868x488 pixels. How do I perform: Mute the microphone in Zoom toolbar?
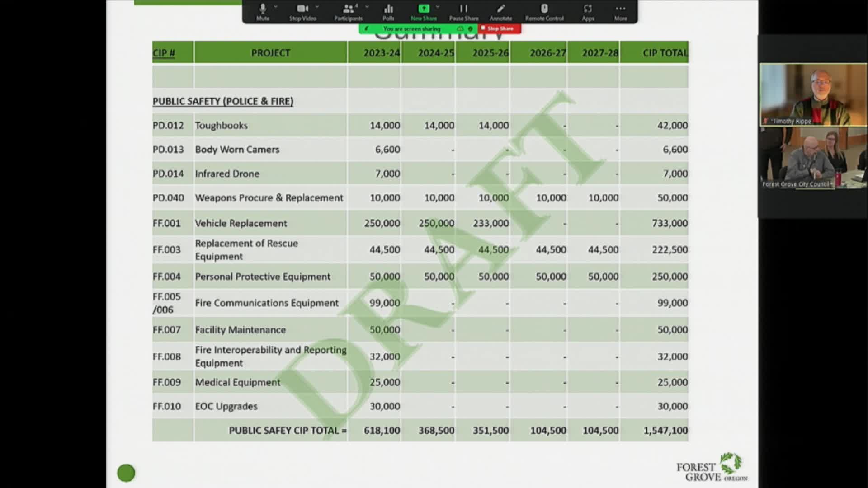263,12
